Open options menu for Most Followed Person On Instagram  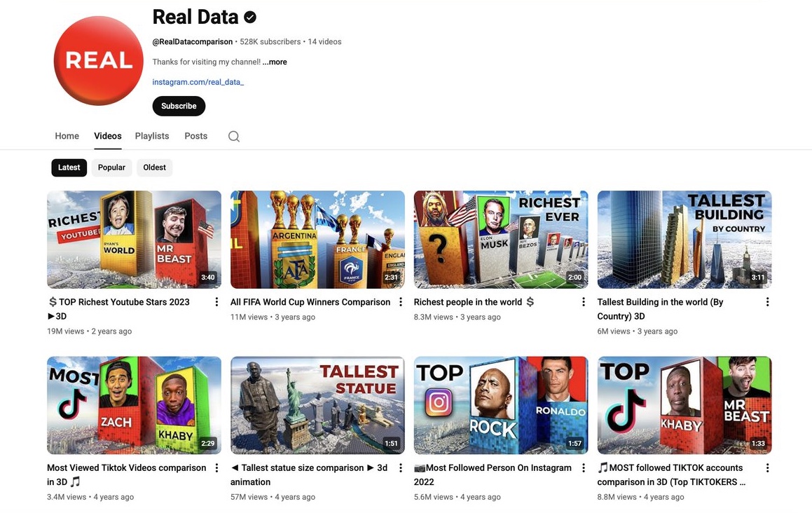click(x=584, y=468)
